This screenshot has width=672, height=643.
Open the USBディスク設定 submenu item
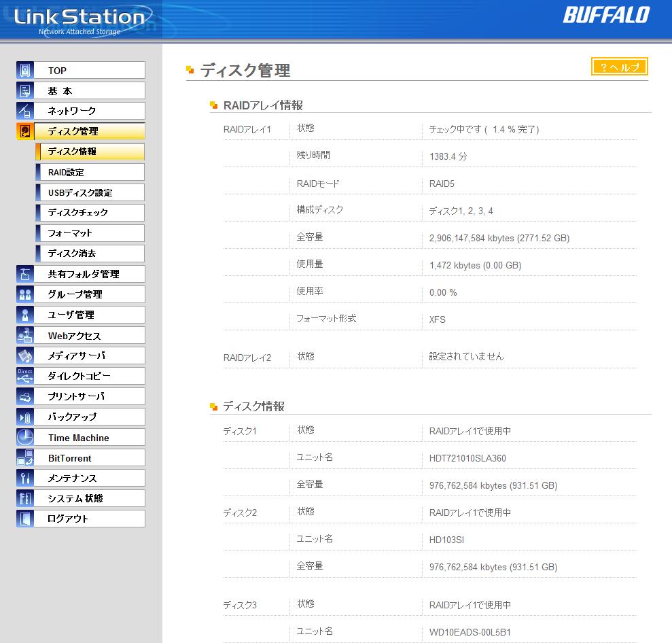coord(90,192)
